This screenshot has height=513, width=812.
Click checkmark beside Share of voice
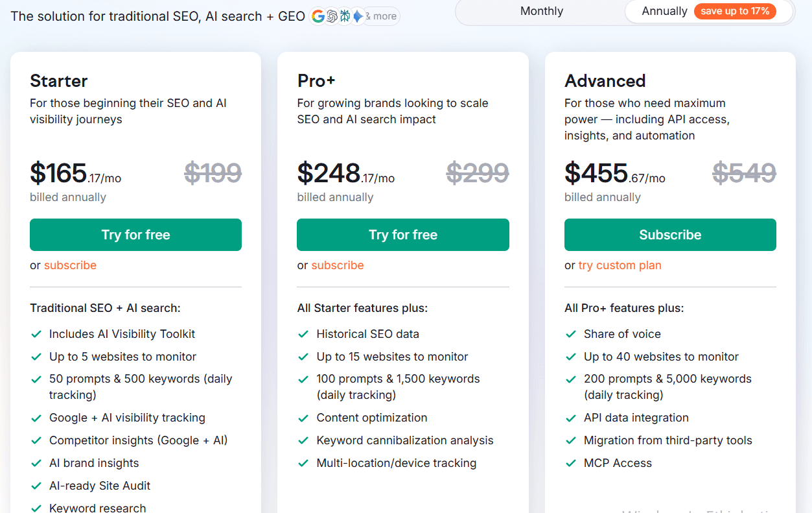[571, 335]
